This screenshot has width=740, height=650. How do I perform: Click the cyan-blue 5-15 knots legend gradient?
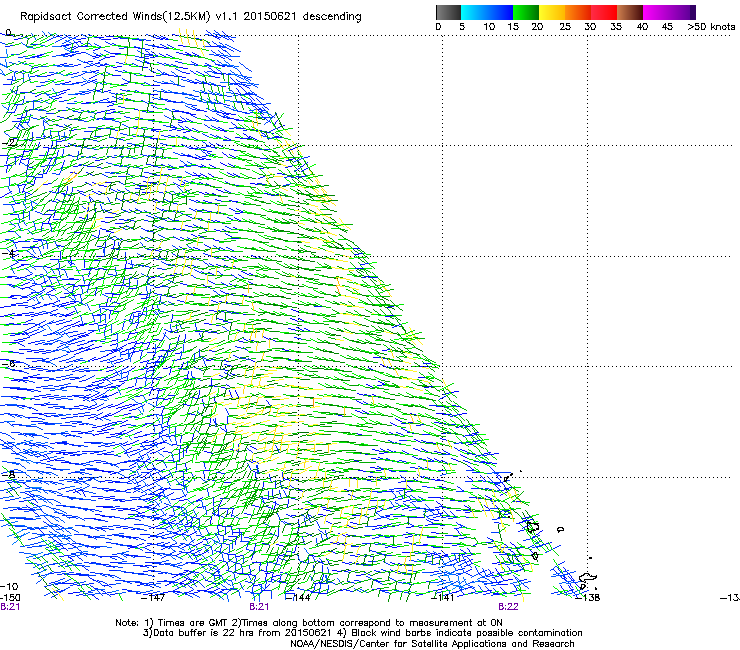(487, 12)
